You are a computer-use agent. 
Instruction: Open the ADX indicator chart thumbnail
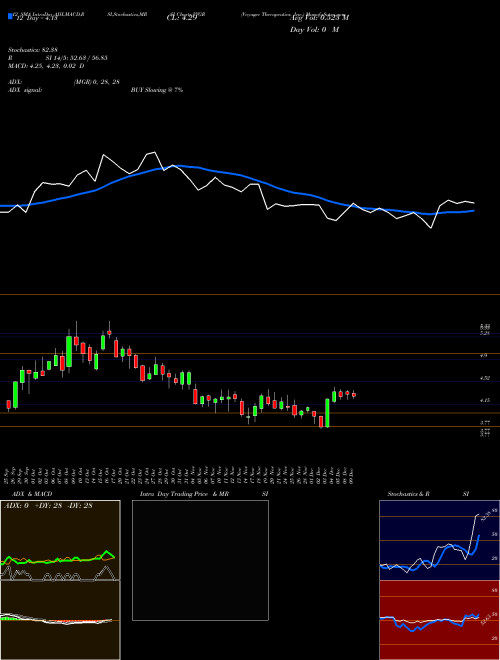click(x=60, y=540)
